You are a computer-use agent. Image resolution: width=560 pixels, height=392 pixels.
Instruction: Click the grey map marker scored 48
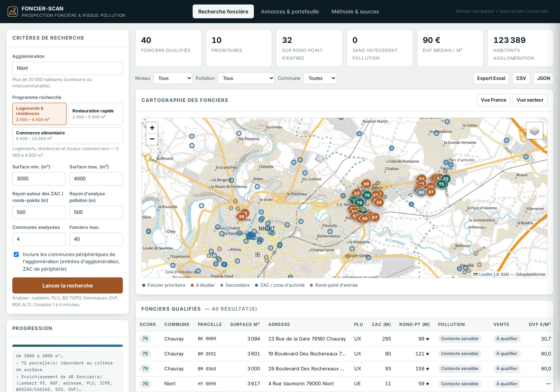pos(421,192)
